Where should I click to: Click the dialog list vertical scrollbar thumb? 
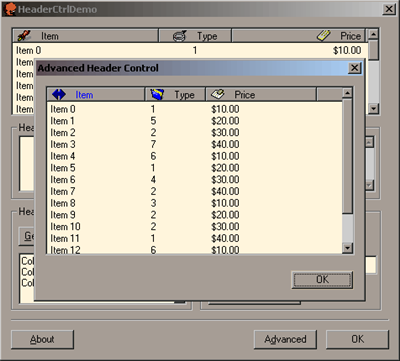[348, 156]
